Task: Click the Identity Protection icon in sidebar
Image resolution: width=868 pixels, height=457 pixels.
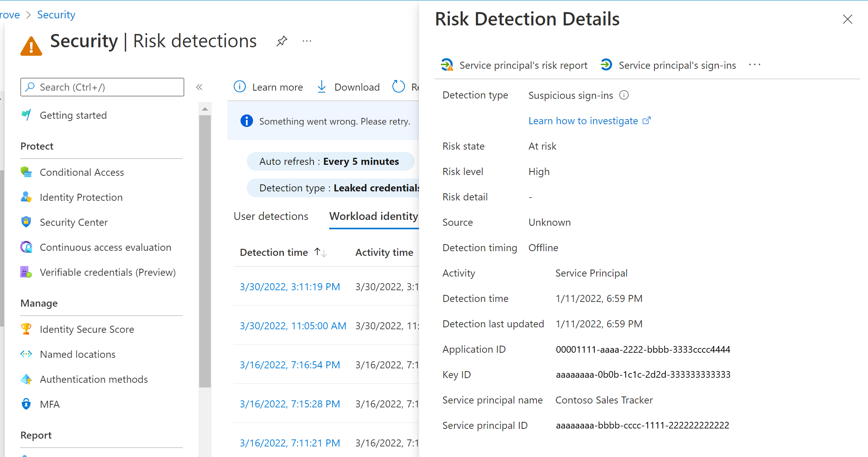Action: tap(27, 198)
